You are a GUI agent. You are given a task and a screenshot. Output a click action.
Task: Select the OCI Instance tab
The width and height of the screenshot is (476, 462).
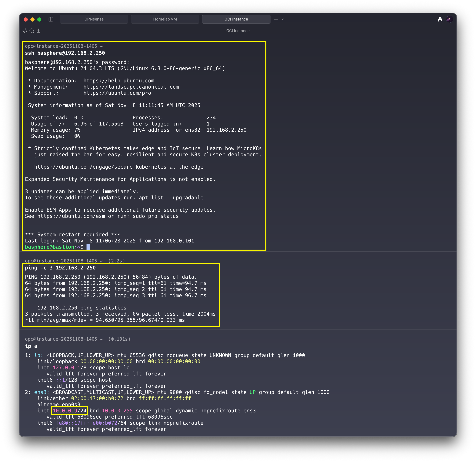pyautogui.click(x=236, y=19)
